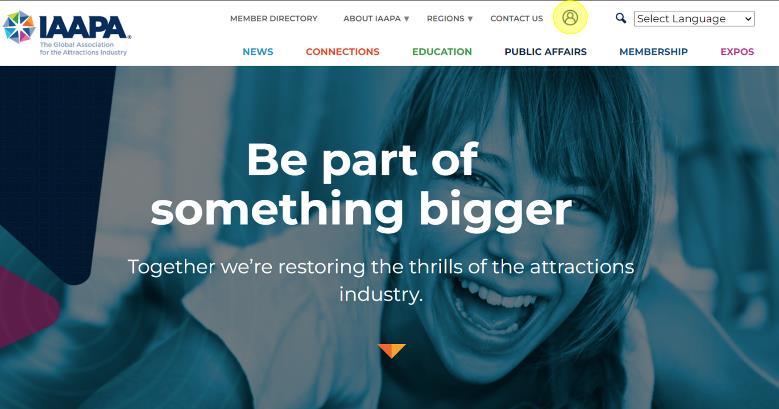Select the Public Affairs menu item
Image resolution: width=779 pixels, height=409 pixels.
tap(545, 52)
